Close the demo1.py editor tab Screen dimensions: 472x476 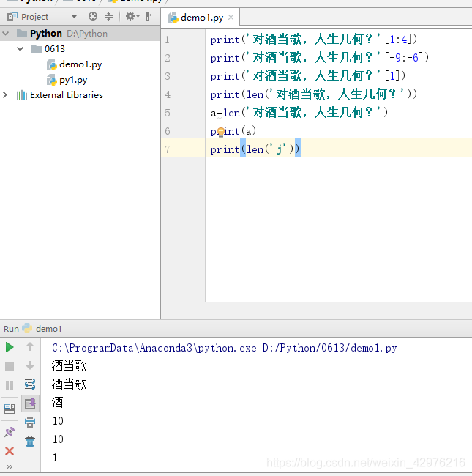click(231, 18)
